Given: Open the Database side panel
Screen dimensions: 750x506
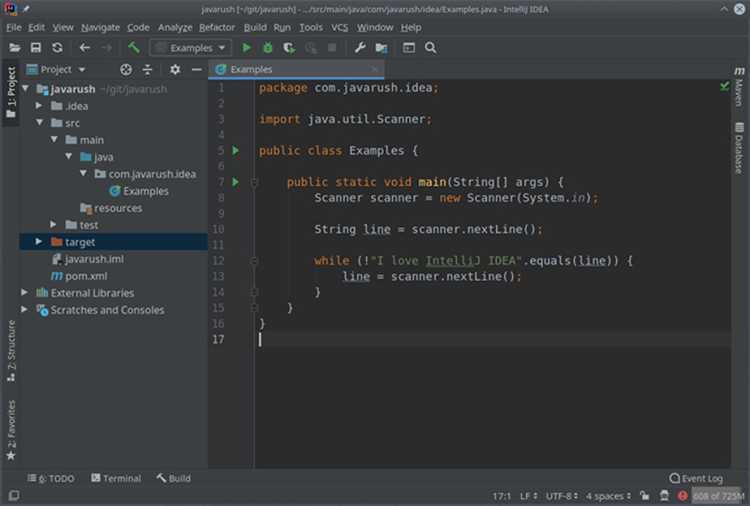Looking at the screenshot, I should point(739,148).
